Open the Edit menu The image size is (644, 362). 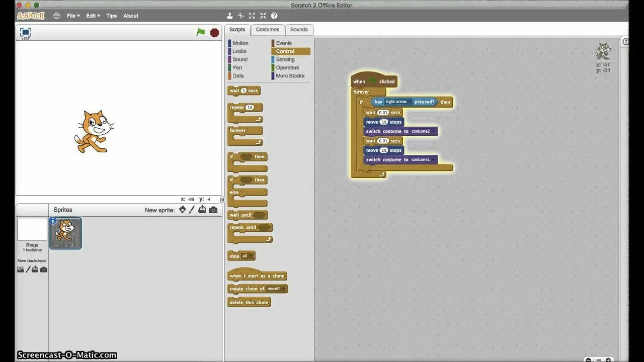[93, 16]
